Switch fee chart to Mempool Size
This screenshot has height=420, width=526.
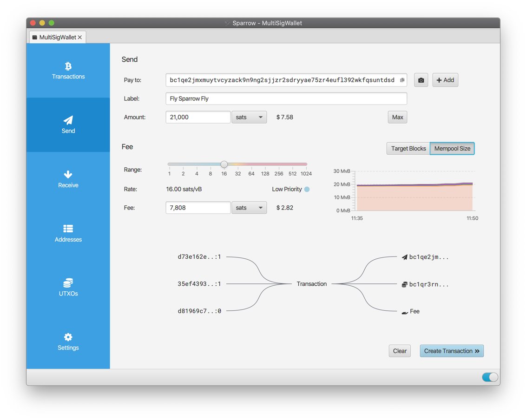[452, 149]
